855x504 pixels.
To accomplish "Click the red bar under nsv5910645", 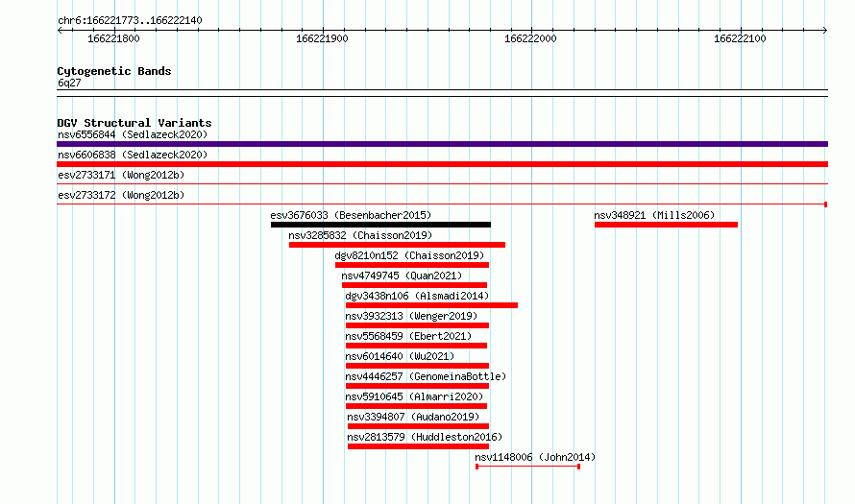I will tap(416, 406).
